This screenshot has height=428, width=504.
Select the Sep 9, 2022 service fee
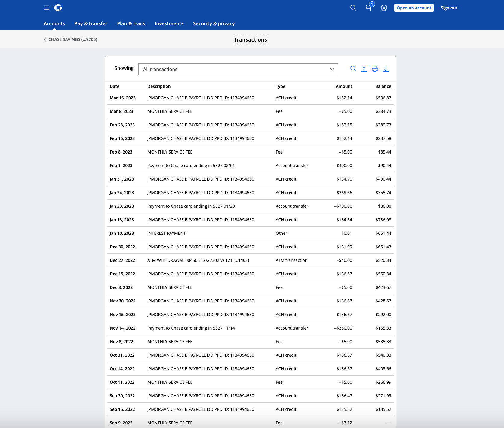point(250,422)
